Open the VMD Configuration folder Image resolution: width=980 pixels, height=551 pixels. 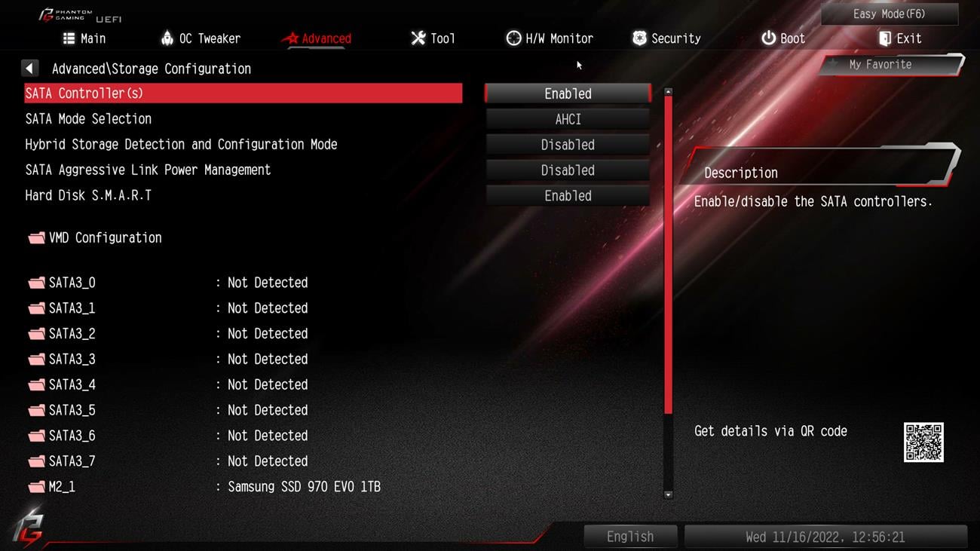pyautogui.click(x=95, y=238)
